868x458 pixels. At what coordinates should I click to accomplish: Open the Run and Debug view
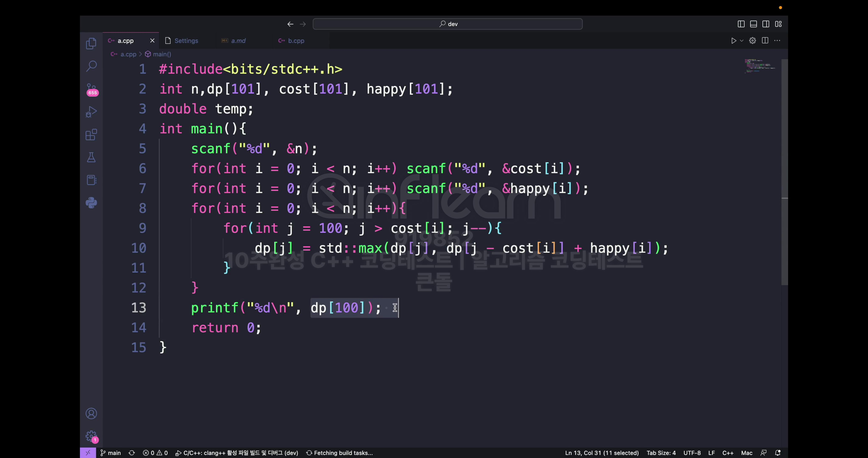(91, 112)
